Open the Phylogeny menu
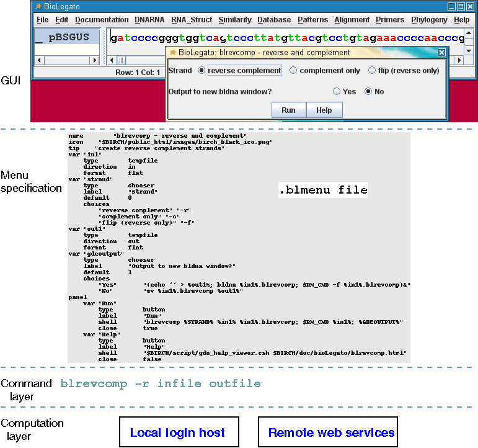 (429, 20)
